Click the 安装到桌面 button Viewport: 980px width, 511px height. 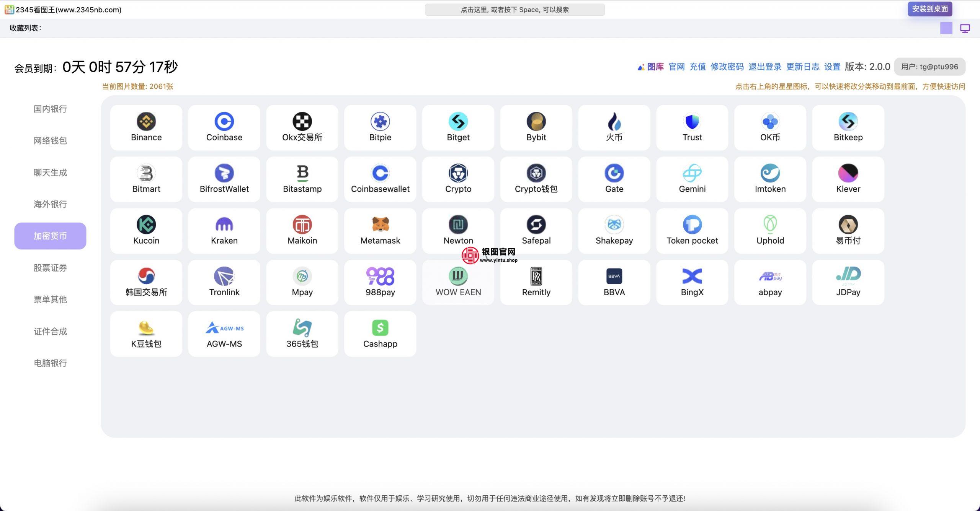point(930,9)
